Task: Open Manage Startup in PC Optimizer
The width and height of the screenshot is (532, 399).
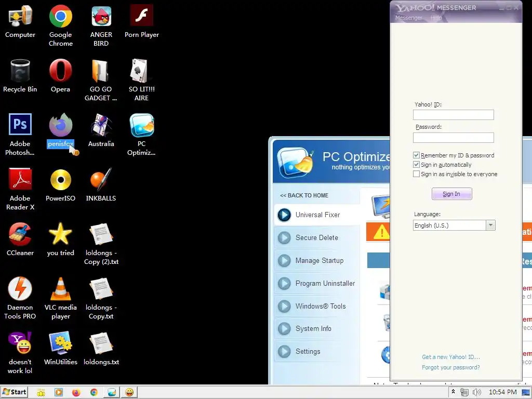Action: (x=317, y=260)
